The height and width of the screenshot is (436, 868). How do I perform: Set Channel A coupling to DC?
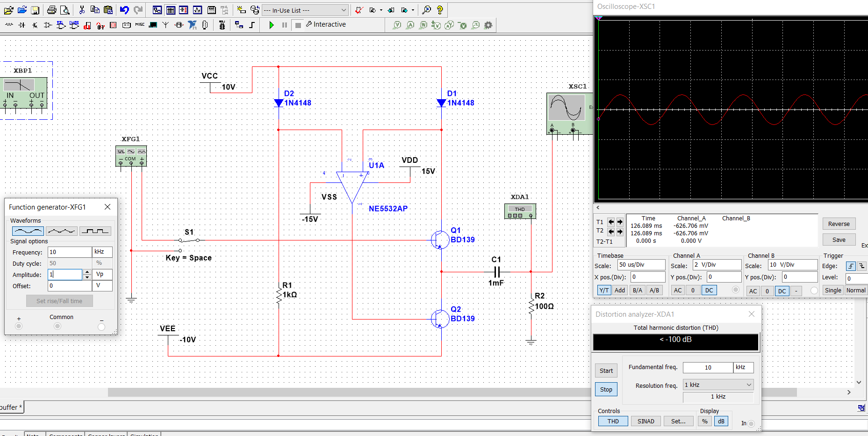point(709,290)
